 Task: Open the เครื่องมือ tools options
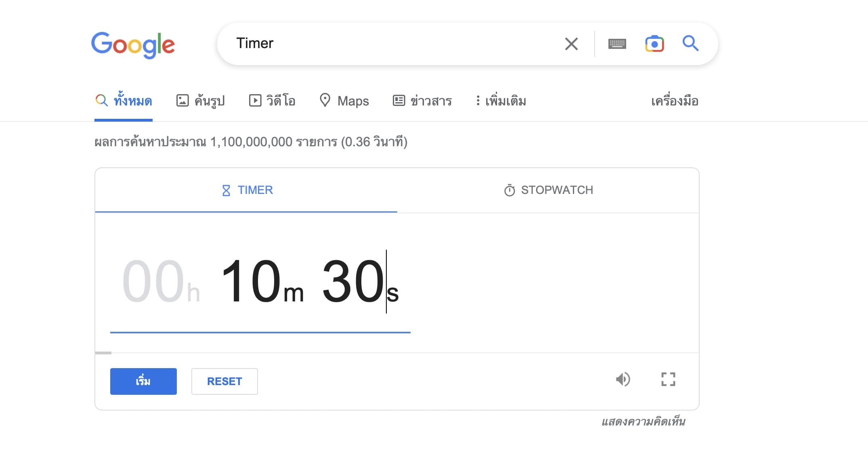click(675, 101)
